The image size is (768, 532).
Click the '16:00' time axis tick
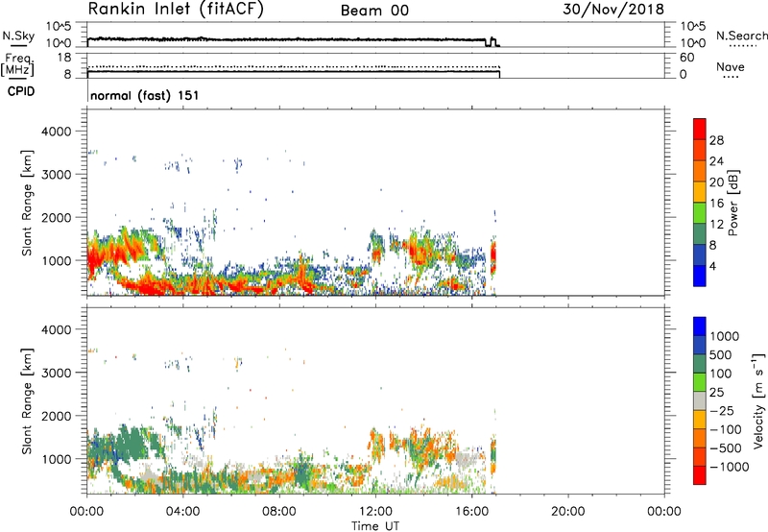click(471, 512)
